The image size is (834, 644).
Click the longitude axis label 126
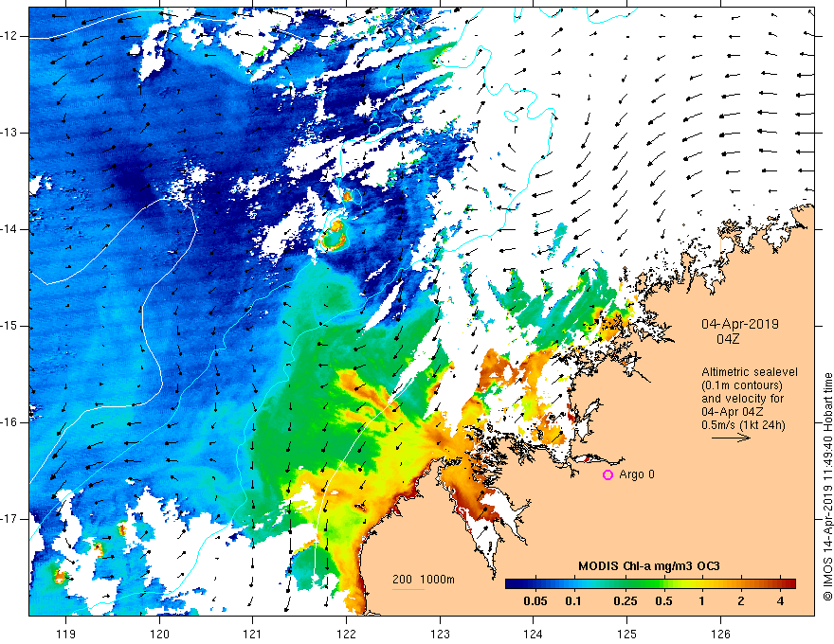pyautogui.click(x=720, y=634)
